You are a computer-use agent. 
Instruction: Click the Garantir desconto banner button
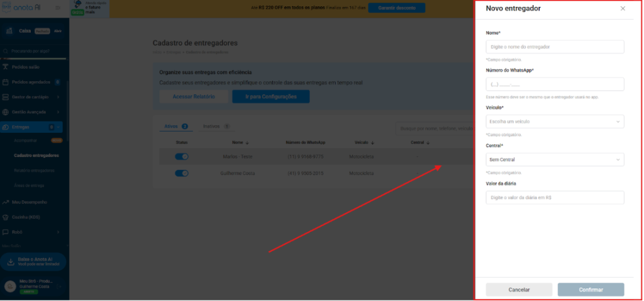click(x=396, y=8)
